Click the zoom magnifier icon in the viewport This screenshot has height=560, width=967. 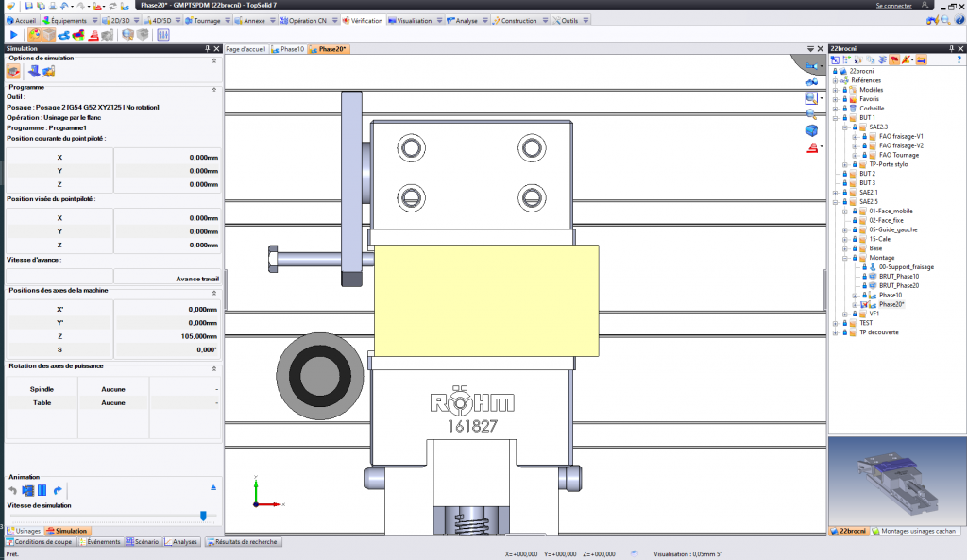pos(810,98)
